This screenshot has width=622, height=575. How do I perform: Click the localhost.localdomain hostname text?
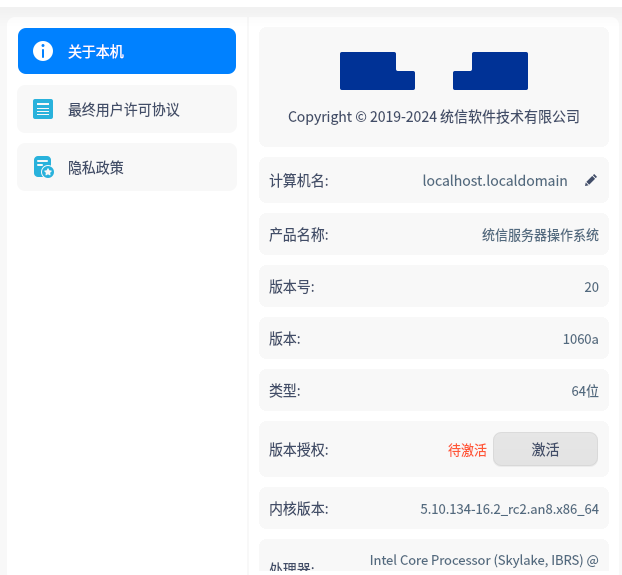tap(495, 181)
